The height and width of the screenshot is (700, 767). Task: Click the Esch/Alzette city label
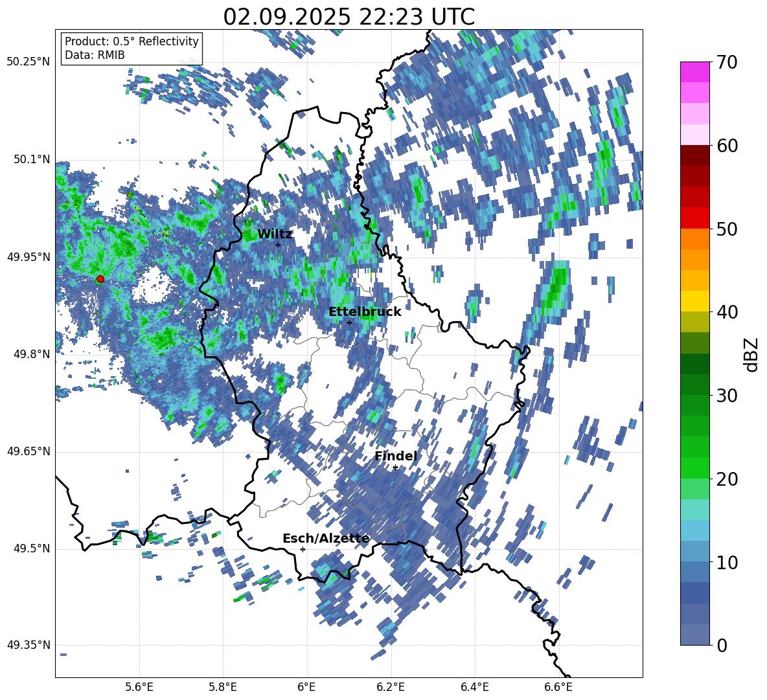[x=326, y=538]
